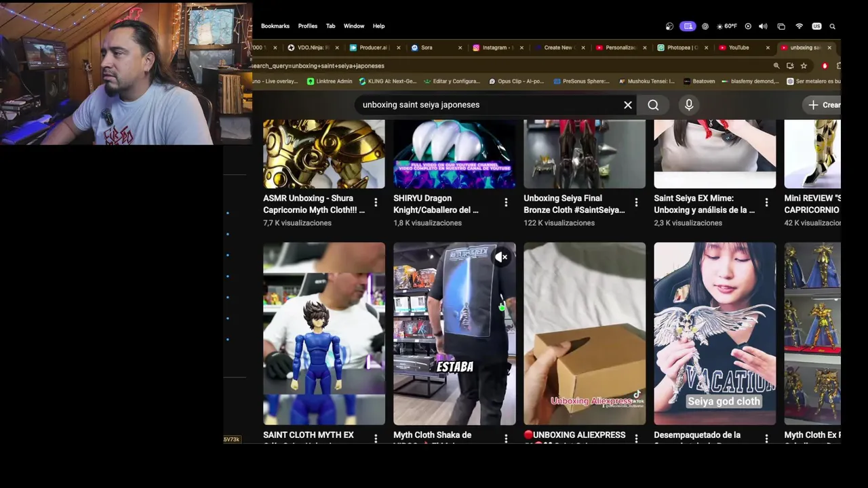Open the Window menu

tap(354, 26)
